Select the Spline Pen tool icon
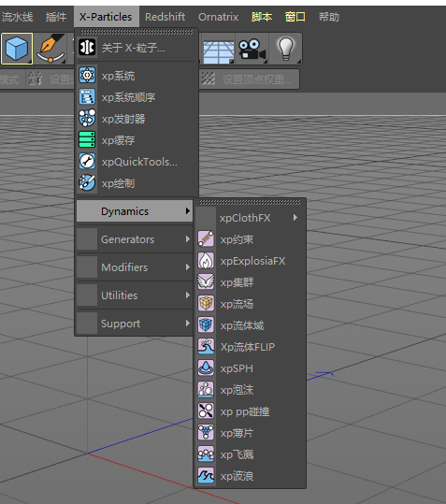Image resolution: width=446 pixels, height=504 pixels. tap(50, 49)
